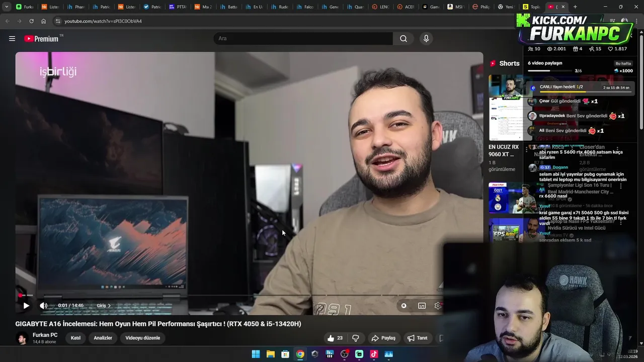Click the 0:01 / 14:46 time display
The image size is (644, 362).
click(70, 306)
